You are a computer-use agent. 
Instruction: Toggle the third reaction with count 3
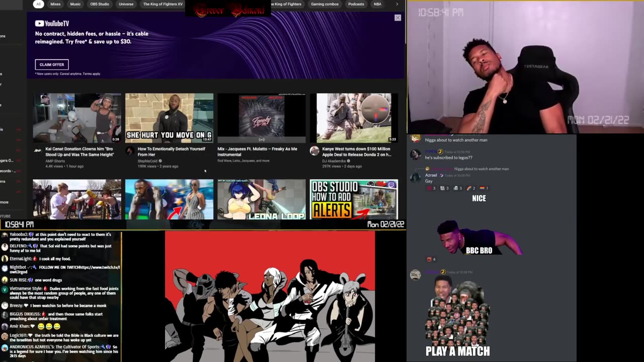458,188
